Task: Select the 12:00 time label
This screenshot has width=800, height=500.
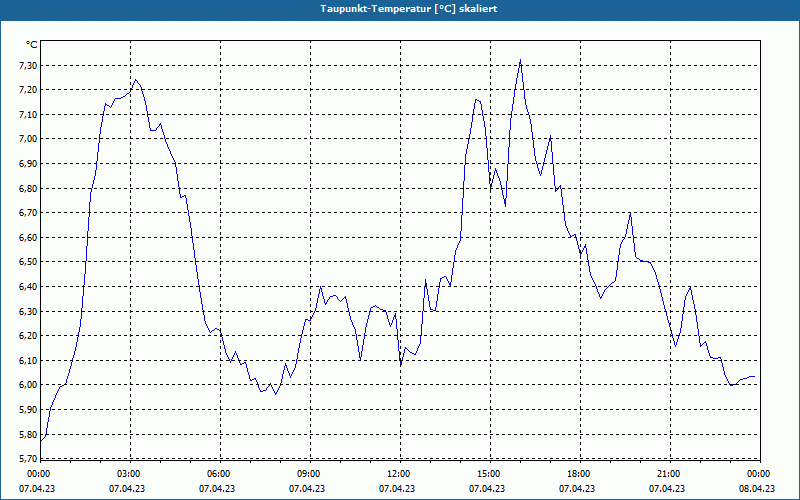Action: coord(398,474)
